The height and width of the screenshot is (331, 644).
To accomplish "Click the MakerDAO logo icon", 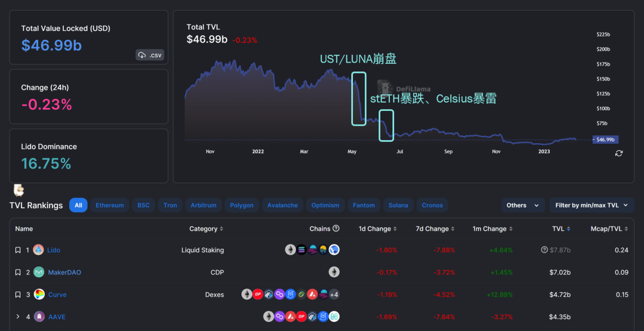I will pos(39,273).
